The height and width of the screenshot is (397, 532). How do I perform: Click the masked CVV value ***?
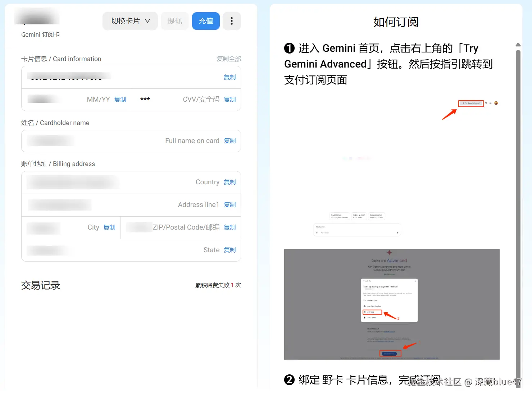(x=145, y=100)
